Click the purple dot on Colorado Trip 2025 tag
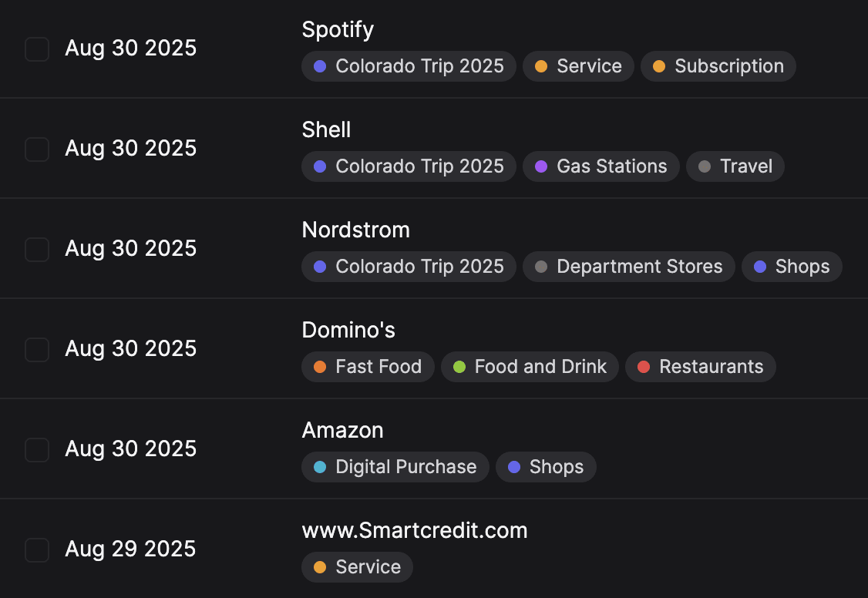 pyautogui.click(x=319, y=66)
